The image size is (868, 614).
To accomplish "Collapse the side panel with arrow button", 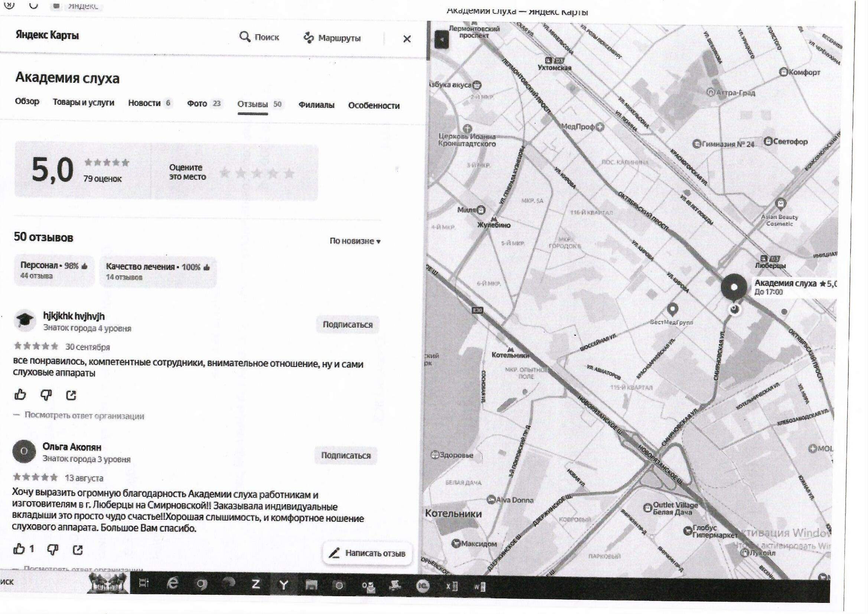I will tap(441, 39).
